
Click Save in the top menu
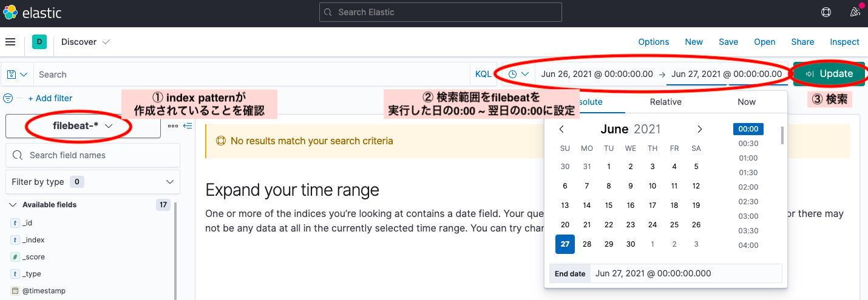[728, 42]
